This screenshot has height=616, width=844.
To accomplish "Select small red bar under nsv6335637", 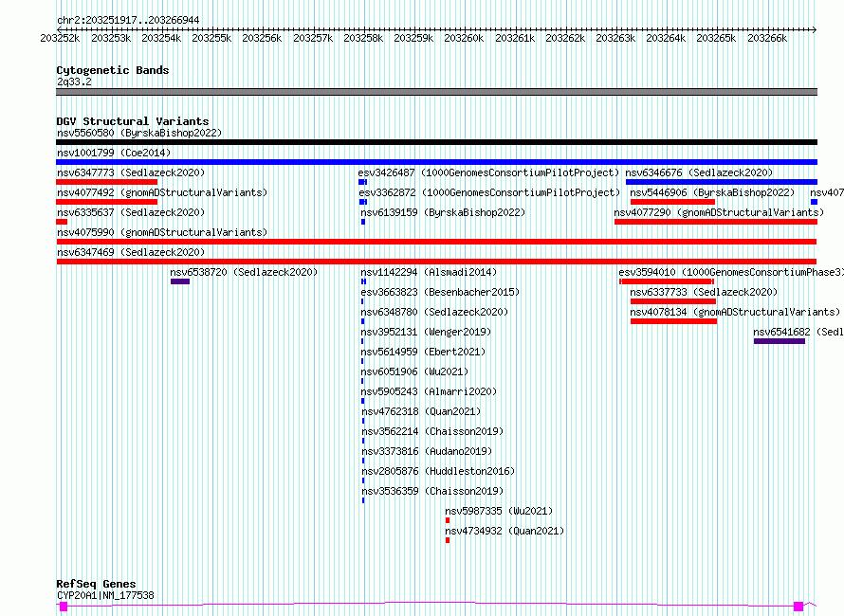I will (x=62, y=222).
